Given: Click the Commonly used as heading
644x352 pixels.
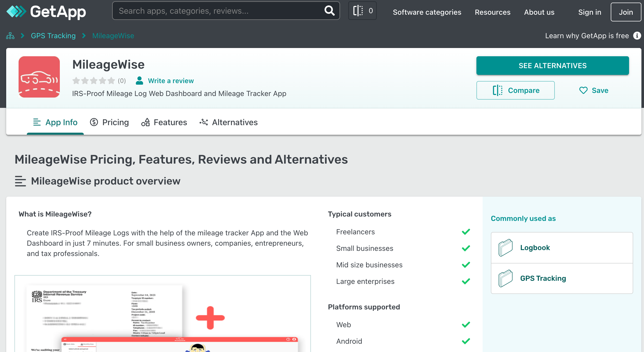Looking at the screenshot, I should [523, 218].
